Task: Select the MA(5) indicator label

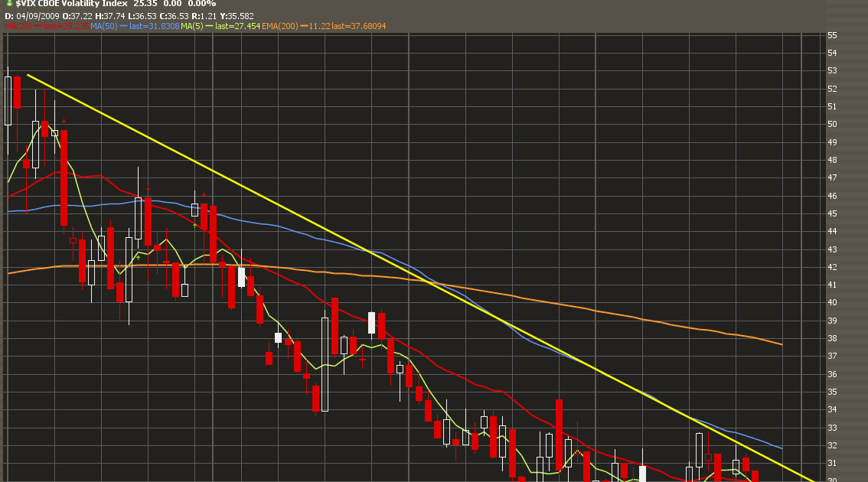Action: coord(191,26)
